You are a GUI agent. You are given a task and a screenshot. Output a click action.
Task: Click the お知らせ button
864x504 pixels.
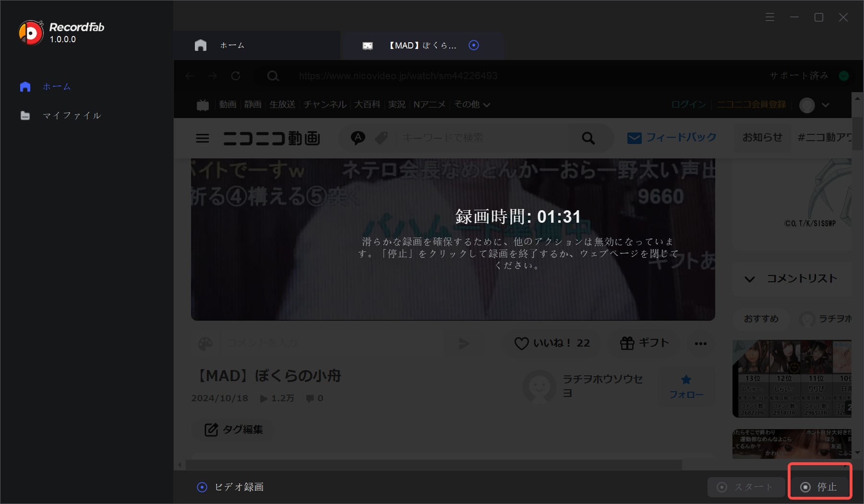(762, 138)
